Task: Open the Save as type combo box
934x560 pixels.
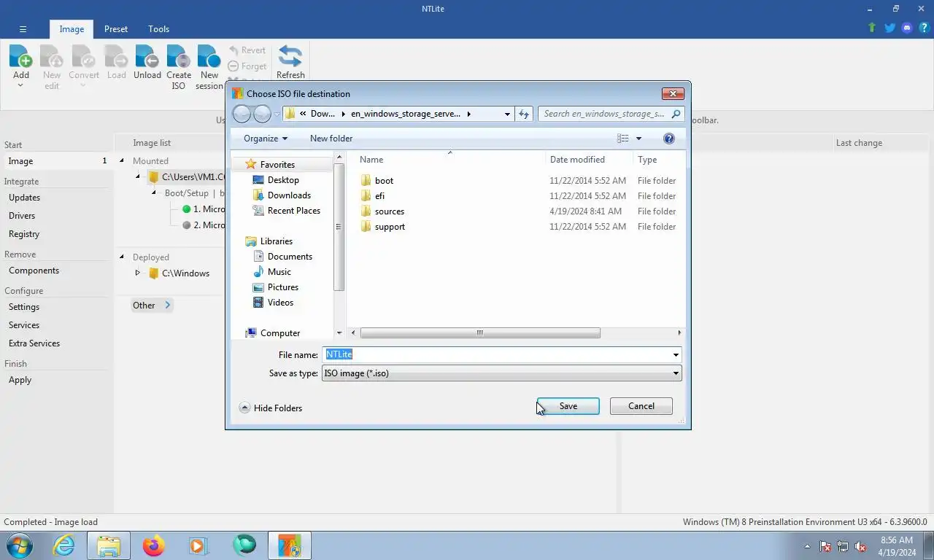Action: point(502,373)
